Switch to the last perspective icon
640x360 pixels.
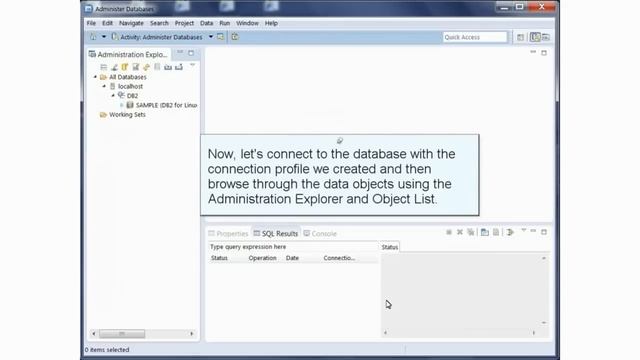pos(546,38)
